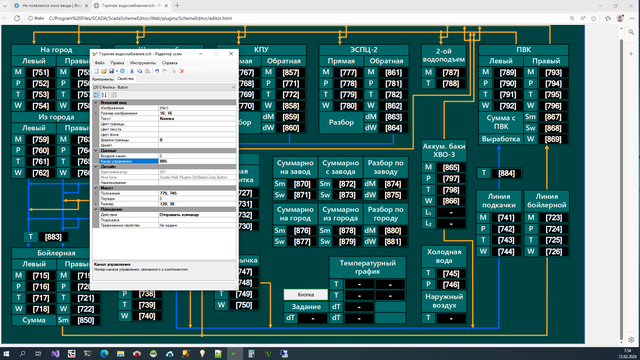The height and width of the screenshot is (360, 640).
Task: Click the Текст value field showing Кнопка
Action: [x=197, y=119]
